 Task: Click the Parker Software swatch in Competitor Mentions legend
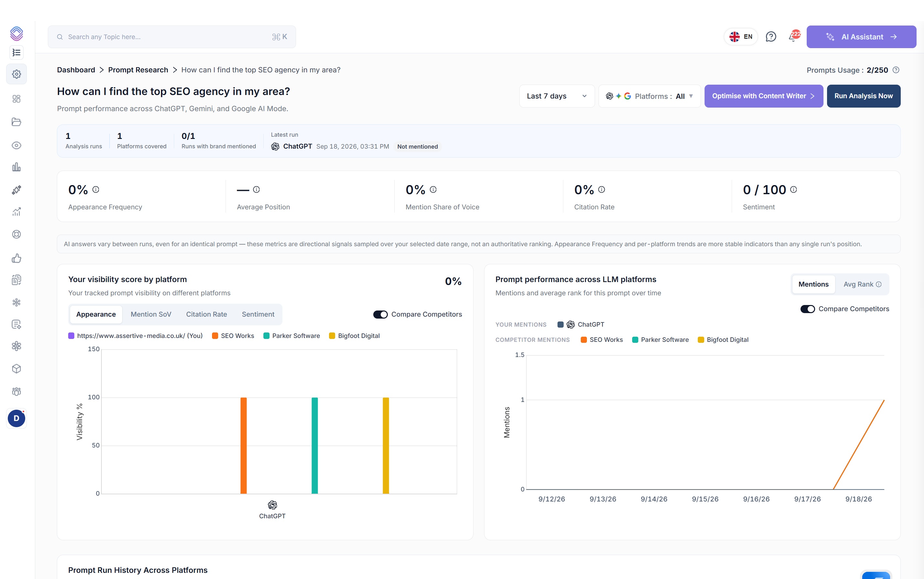pos(635,340)
